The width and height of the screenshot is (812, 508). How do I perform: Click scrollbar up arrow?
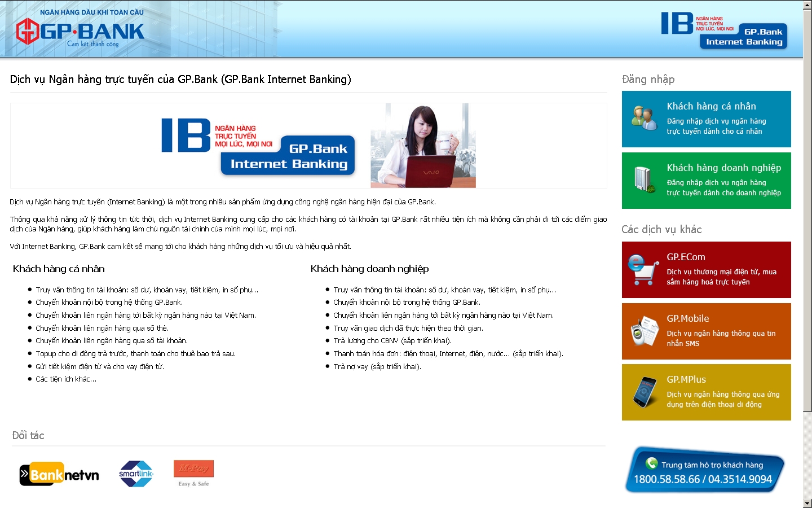(x=807, y=5)
